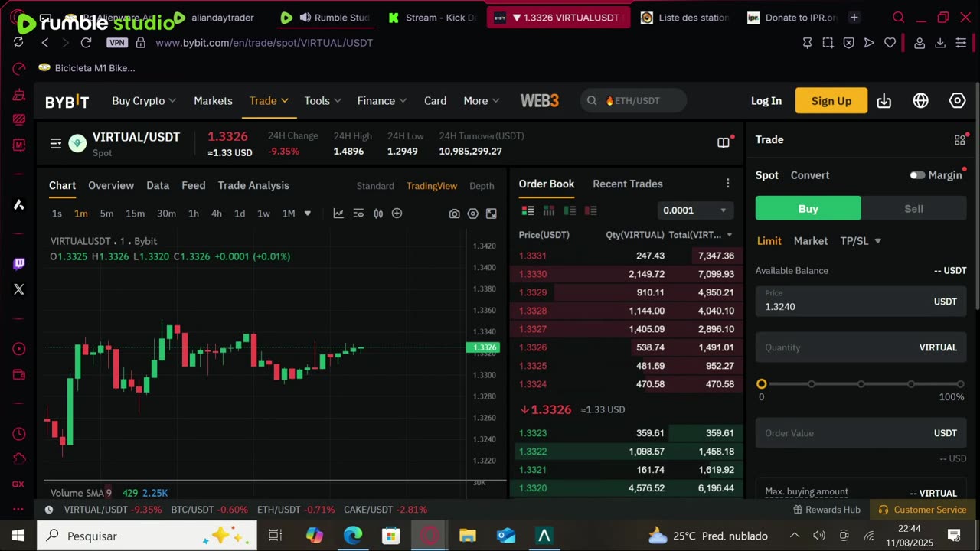Click the add plus circle chart icon
The height and width of the screenshot is (551, 980).
point(397,214)
